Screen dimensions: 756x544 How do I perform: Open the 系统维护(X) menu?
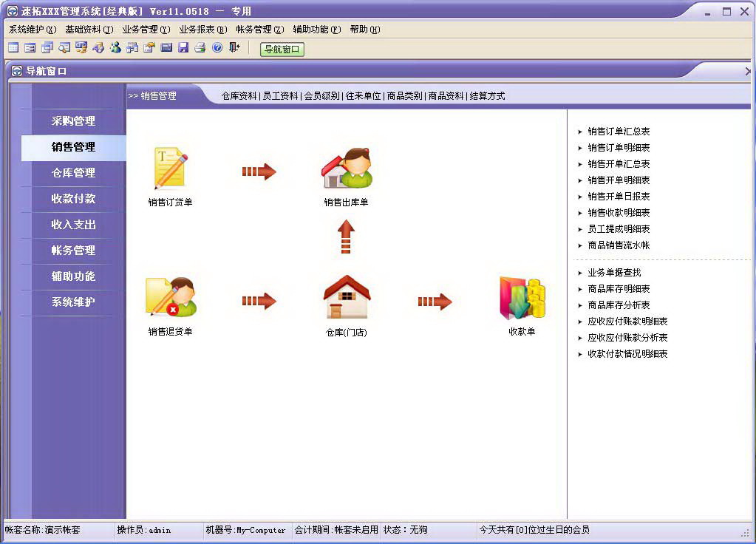(x=33, y=30)
